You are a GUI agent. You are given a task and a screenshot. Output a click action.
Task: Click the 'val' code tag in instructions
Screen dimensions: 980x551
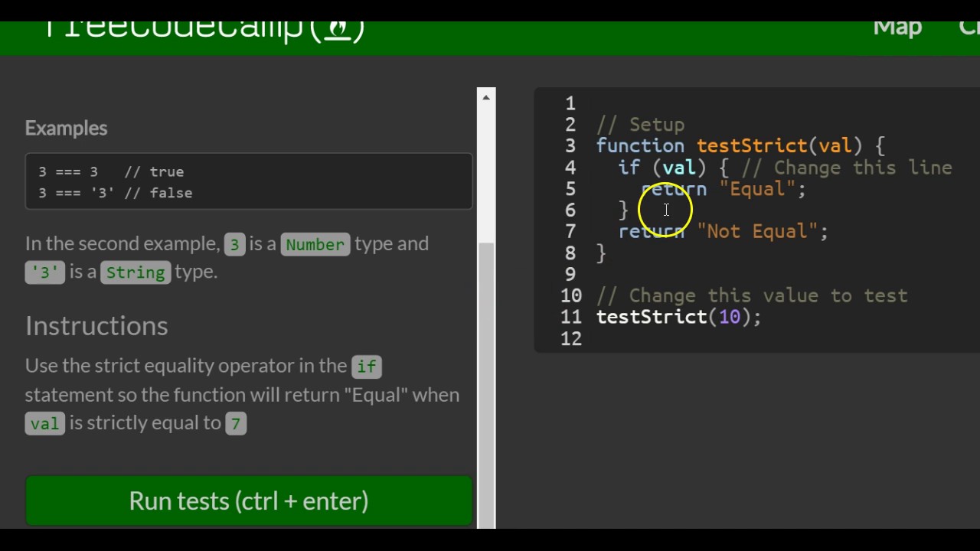point(44,423)
